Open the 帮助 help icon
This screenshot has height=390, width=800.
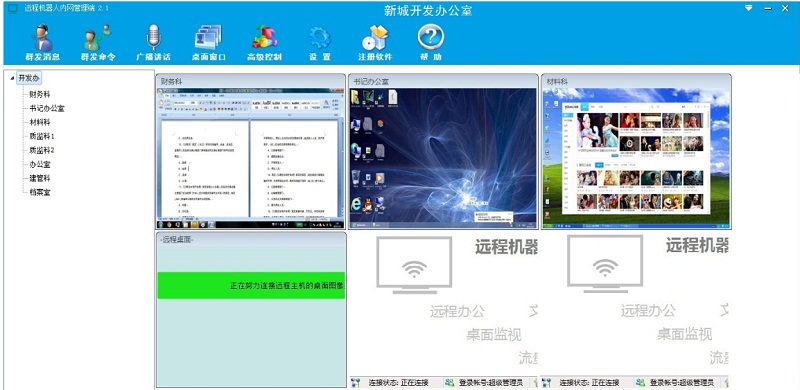[431, 43]
